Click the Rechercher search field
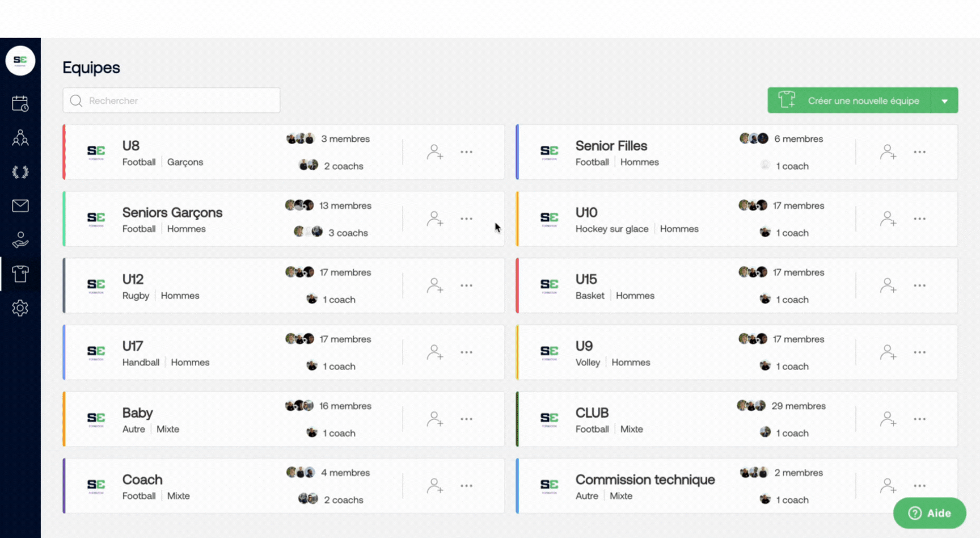The image size is (980, 538). pyautogui.click(x=171, y=100)
